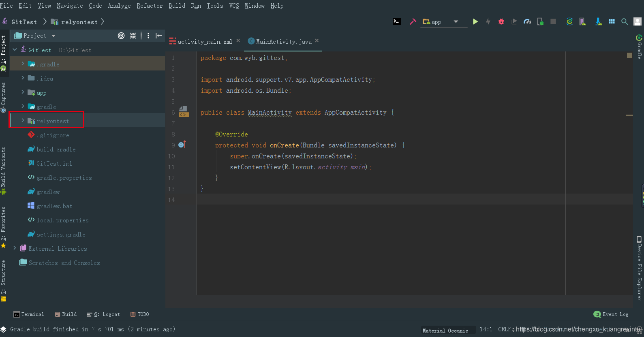Open the Terminal tool window
Screen dimensions: 644x337
point(28,314)
